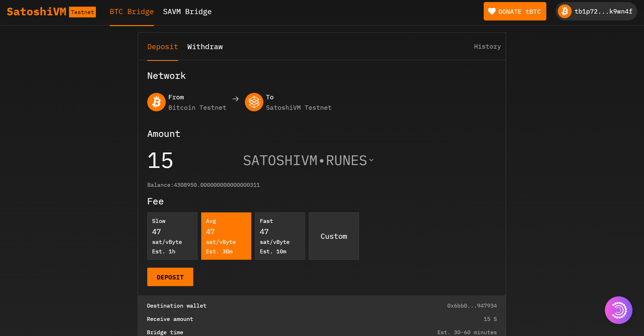The width and height of the screenshot is (644, 336).
Task: Open the purple spiral chat widget
Action: click(619, 310)
